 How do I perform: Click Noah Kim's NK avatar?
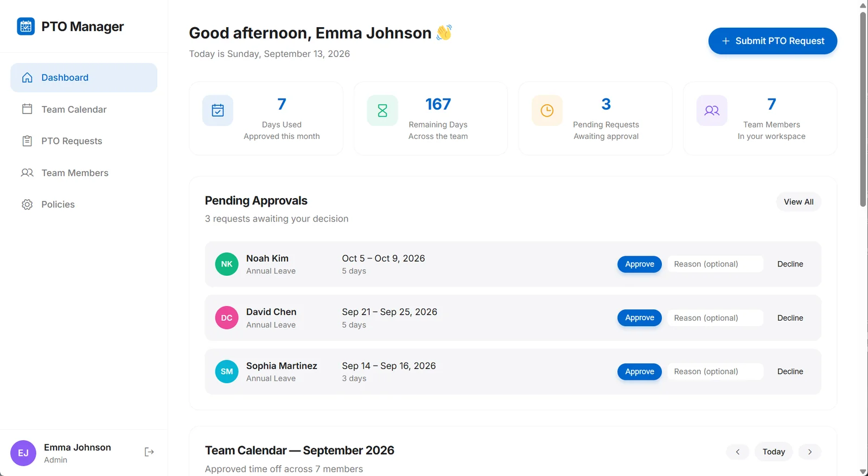[227, 264]
